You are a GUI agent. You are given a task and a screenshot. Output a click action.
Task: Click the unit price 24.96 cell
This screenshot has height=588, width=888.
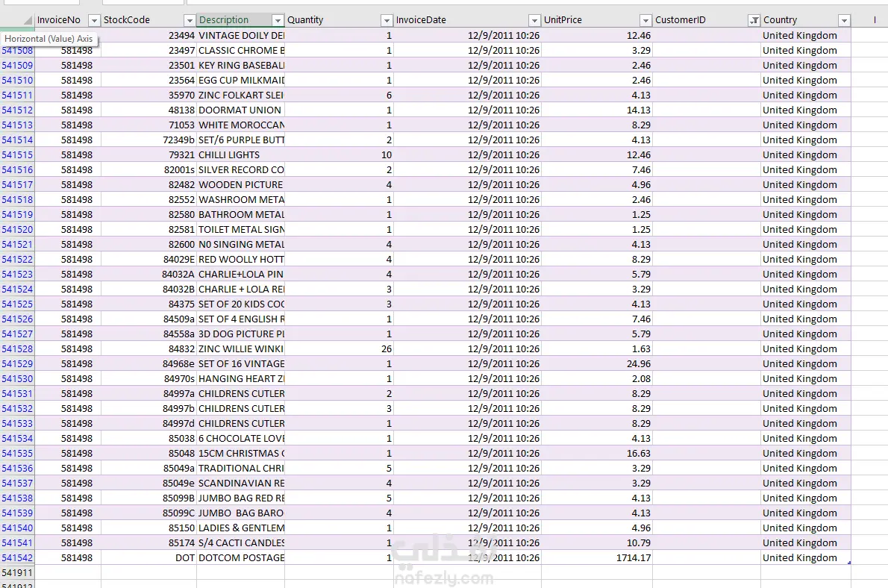597,363
